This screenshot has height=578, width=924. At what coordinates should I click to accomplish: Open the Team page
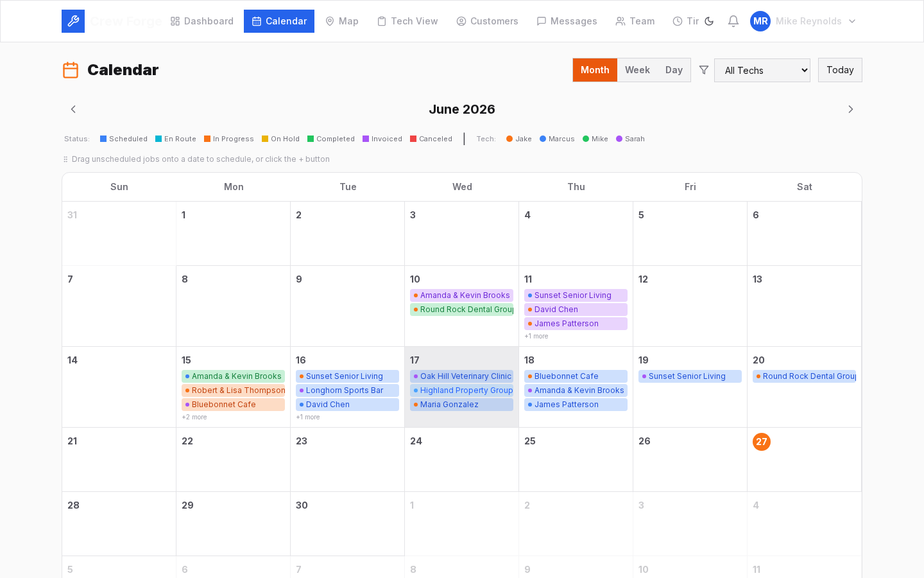coord(635,21)
